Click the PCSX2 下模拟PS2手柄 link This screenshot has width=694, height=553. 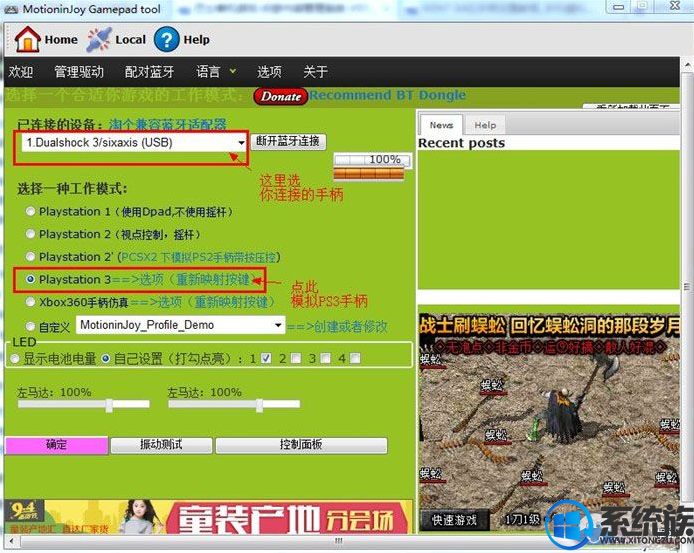pyautogui.click(x=199, y=257)
